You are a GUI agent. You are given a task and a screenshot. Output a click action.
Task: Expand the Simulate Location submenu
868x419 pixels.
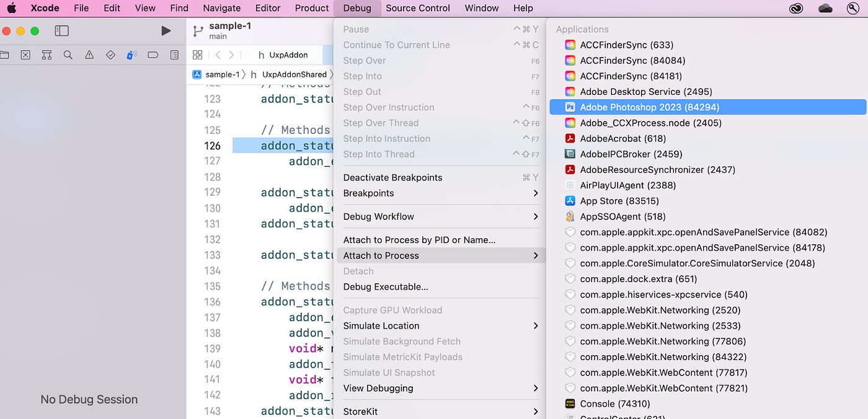click(440, 325)
